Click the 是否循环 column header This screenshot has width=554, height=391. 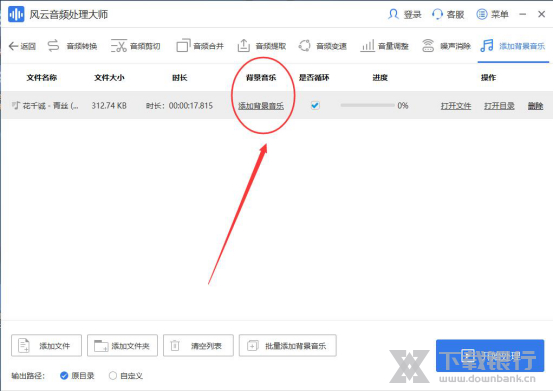314,77
